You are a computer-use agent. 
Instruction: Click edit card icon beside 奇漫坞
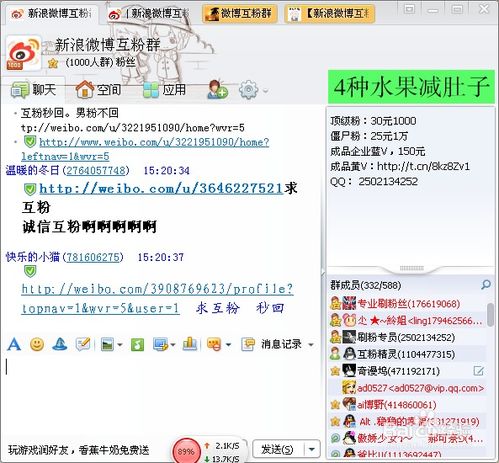click(479, 371)
